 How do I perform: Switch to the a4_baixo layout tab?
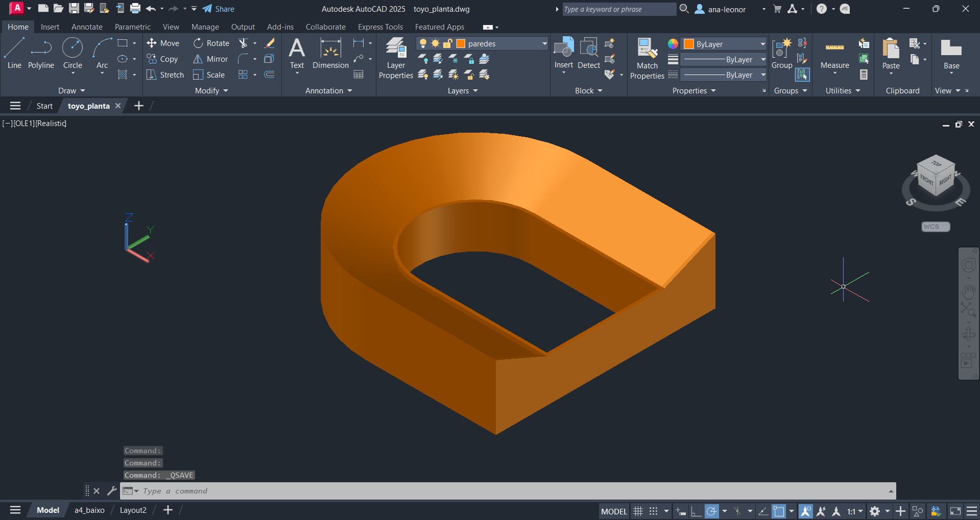pyautogui.click(x=89, y=510)
